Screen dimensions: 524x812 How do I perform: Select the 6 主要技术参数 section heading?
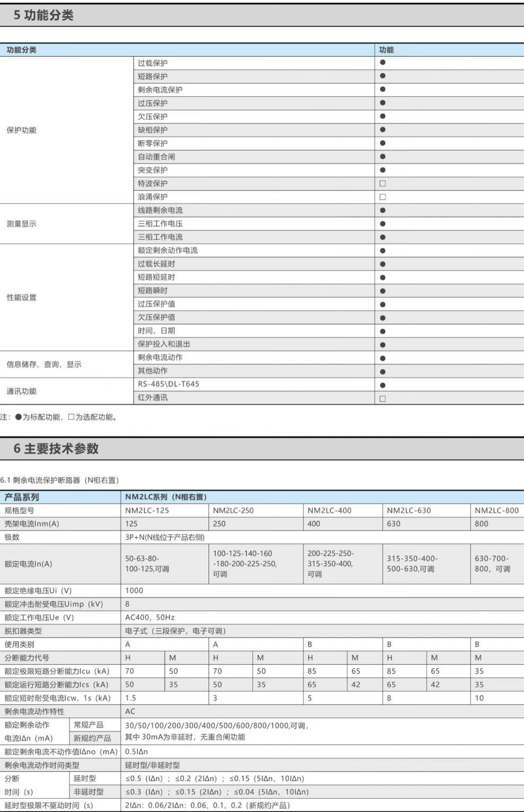(x=56, y=449)
